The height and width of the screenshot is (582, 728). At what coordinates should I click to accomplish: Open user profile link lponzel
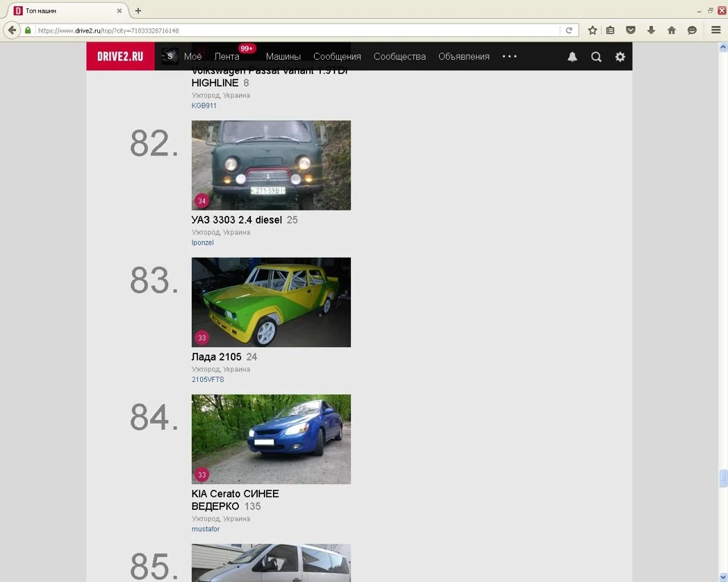click(202, 242)
